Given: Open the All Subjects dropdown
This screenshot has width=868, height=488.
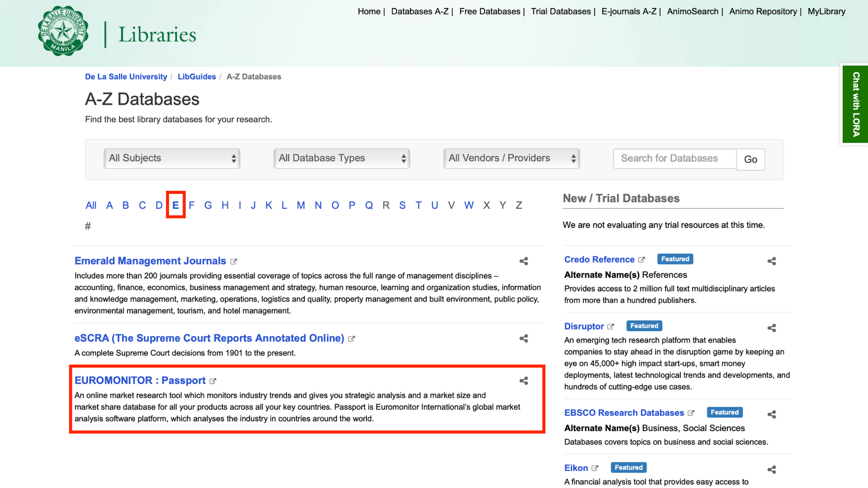Looking at the screenshot, I should coord(172,159).
